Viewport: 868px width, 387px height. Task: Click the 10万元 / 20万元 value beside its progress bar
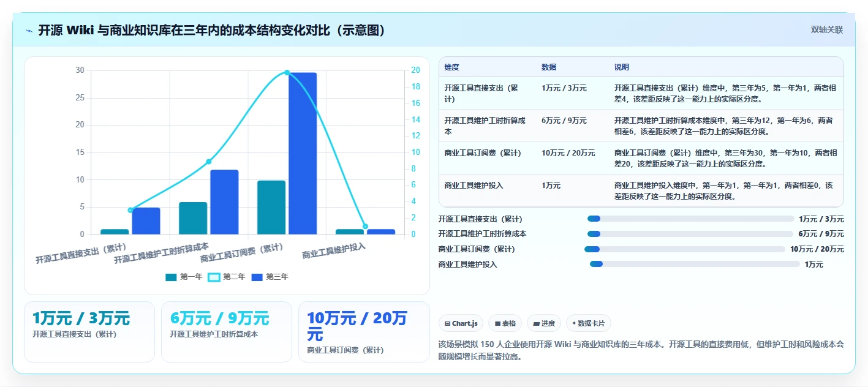(x=817, y=249)
